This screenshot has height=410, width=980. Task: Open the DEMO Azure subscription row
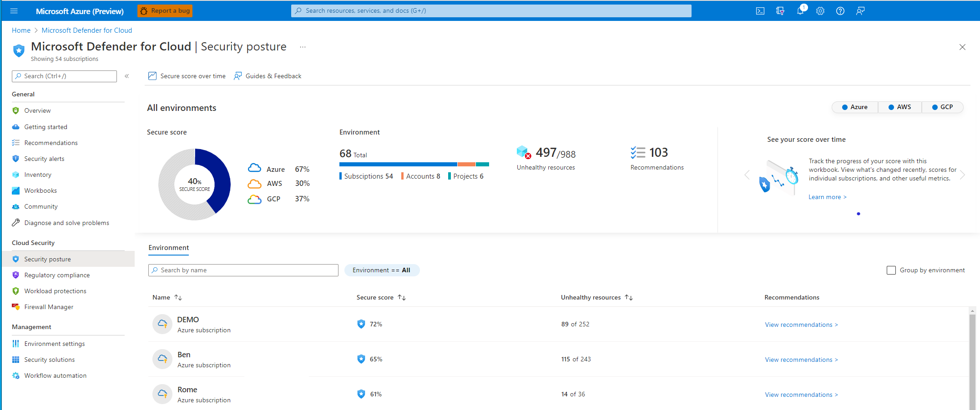[558, 325]
